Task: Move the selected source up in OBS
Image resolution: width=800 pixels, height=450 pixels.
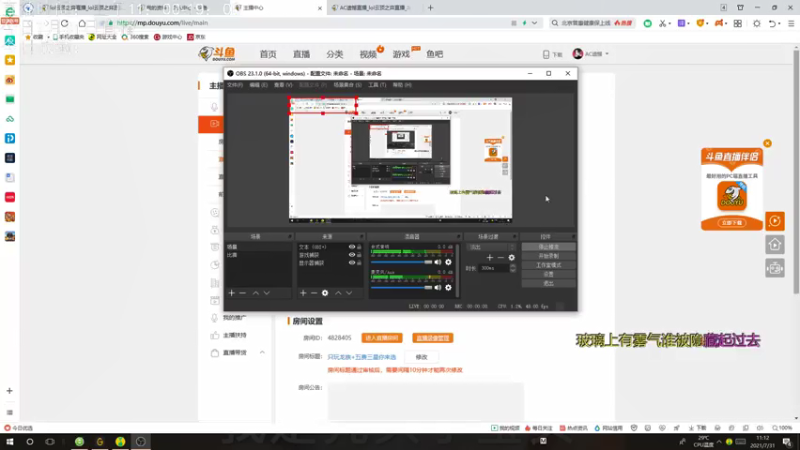Action: (x=338, y=293)
